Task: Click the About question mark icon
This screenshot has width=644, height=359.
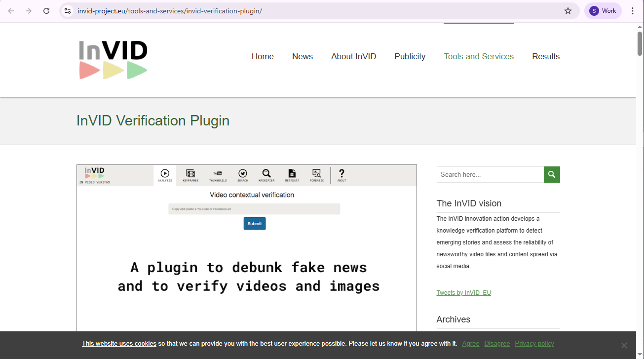Action: 341,175
